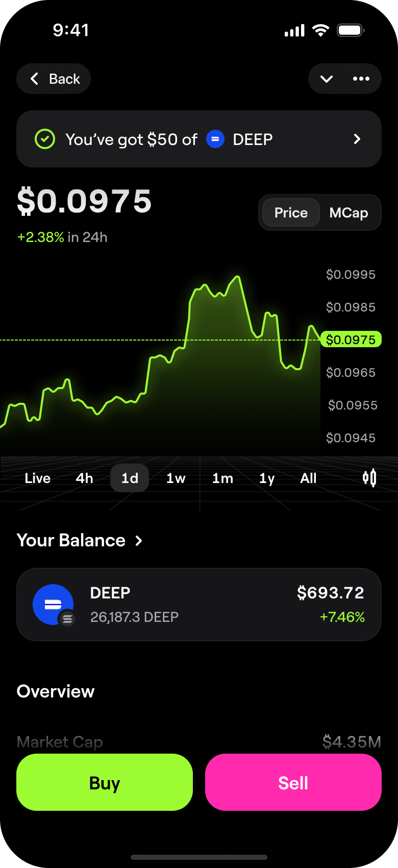The height and width of the screenshot is (868, 398).
Task: Expand the top-right chevron dropdown
Action: (x=327, y=79)
